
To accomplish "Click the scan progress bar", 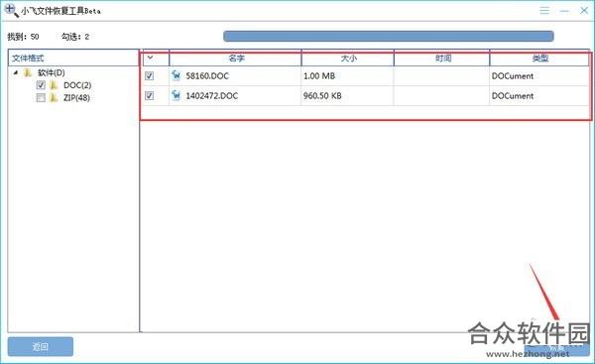I will 388,36.
